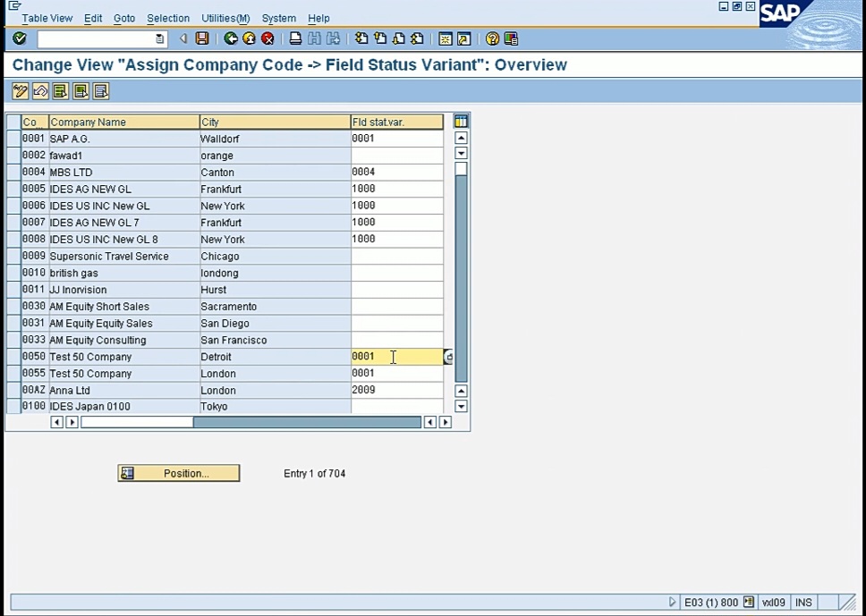Collapse the command field with triangle arrow

(183, 38)
